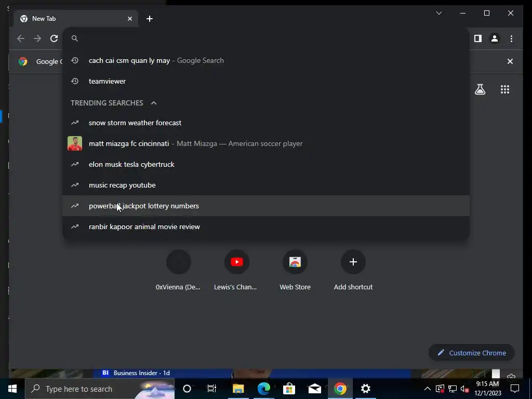This screenshot has height=399, width=532.
Task: Reload the page with the refresh icon
Action: pyautogui.click(x=54, y=38)
